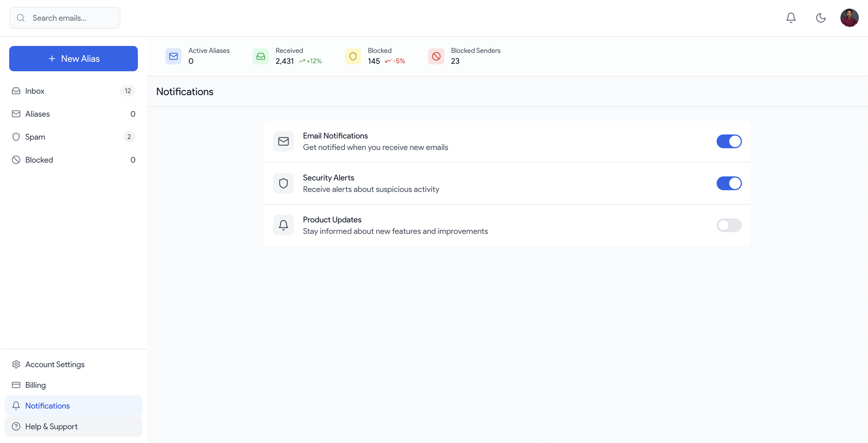Disable the Email Notifications toggle
This screenshot has width=868, height=443.
click(x=729, y=142)
